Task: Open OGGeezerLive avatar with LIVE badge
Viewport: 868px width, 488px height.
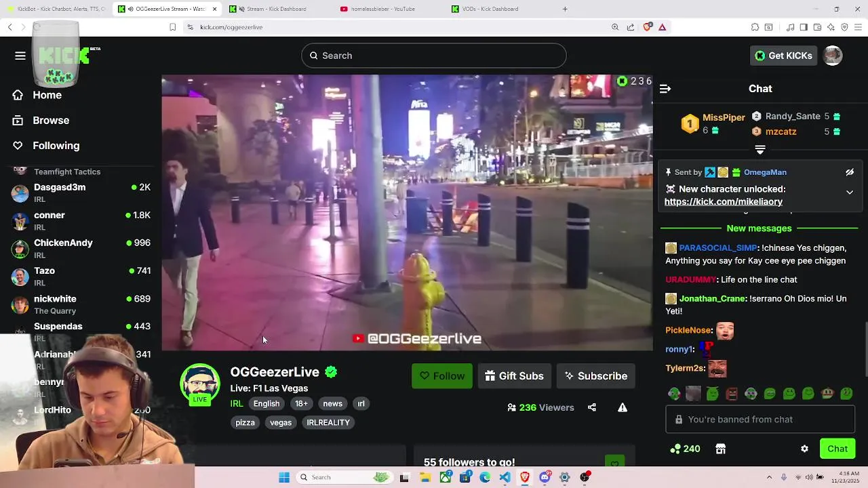Action: tap(199, 384)
